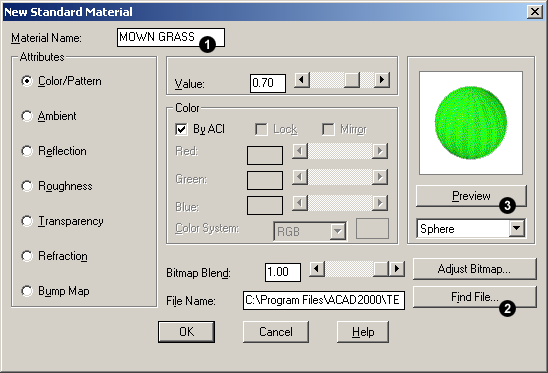Screen dimensions: 548x373
Task: Click the Blue slider left arrow
Action: 300,203
